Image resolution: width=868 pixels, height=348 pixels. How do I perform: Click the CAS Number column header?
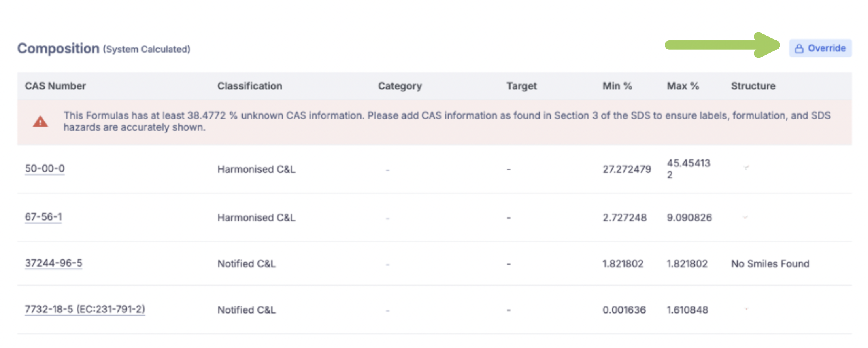point(55,86)
